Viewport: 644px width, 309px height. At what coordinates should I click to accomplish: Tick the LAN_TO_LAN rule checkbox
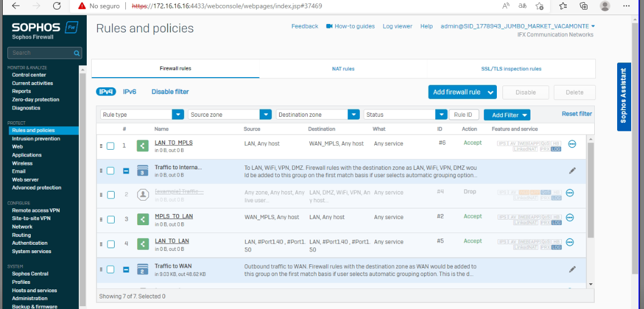point(111,244)
